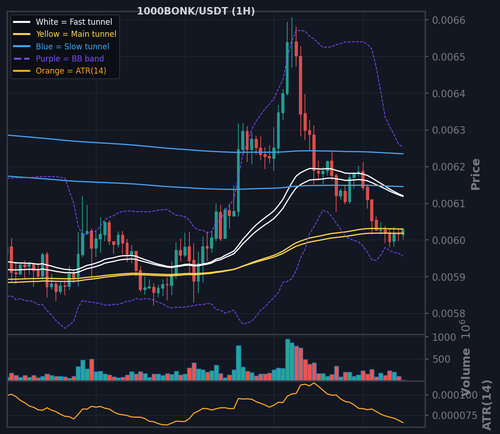Click the 1000 volume axis label
The height and width of the screenshot is (434, 500).
point(444,337)
